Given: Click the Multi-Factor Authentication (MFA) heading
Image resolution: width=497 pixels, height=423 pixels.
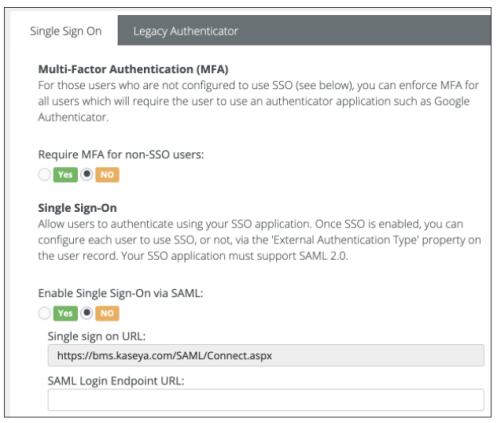Looking at the screenshot, I should coord(133,69).
